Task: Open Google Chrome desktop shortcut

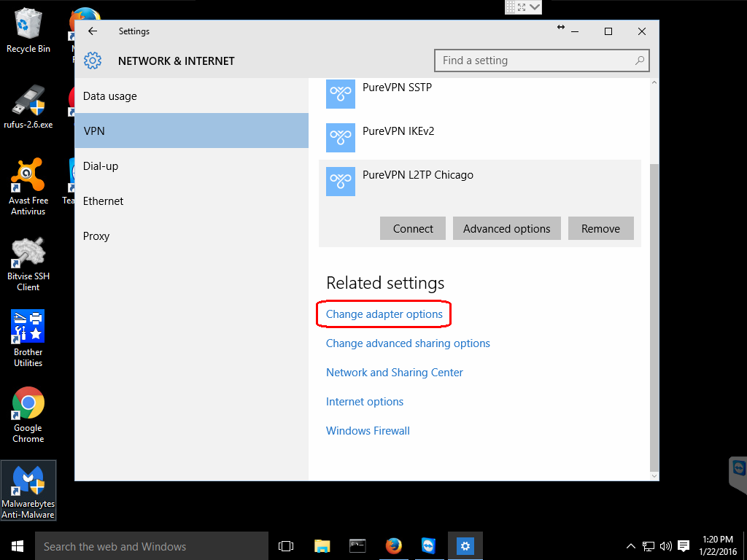Action: click(x=28, y=415)
